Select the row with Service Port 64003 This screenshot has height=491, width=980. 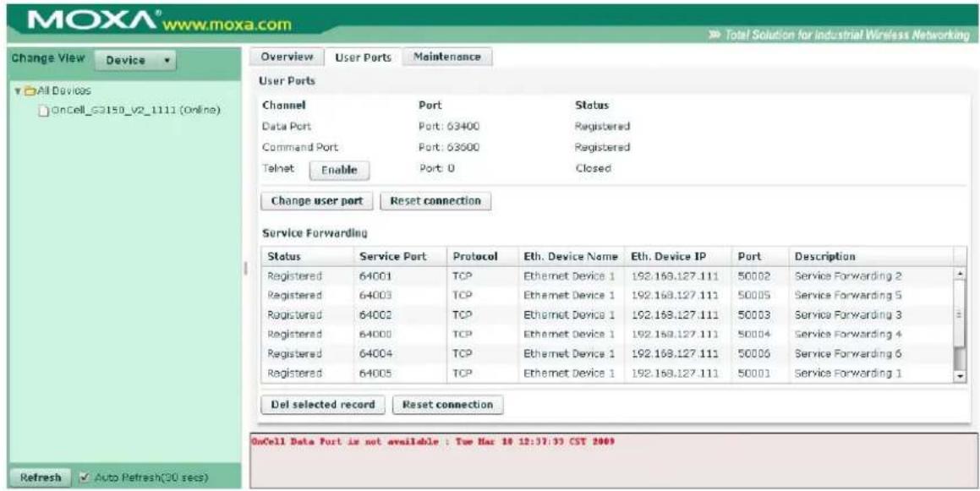pos(607,296)
